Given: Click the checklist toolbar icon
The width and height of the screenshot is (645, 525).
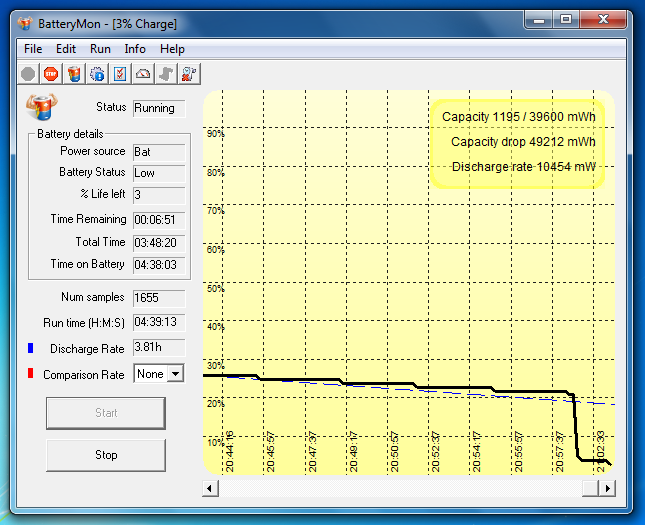Looking at the screenshot, I should click(x=120, y=74).
